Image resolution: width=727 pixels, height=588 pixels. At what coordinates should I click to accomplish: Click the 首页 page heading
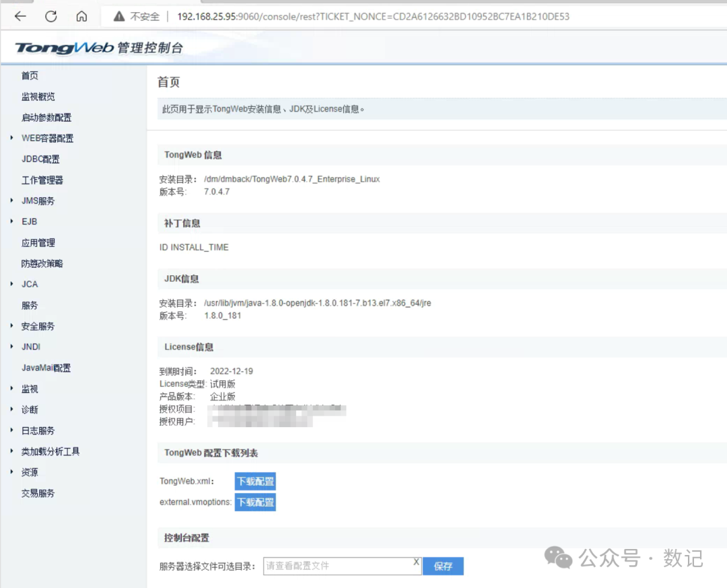click(x=168, y=82)
